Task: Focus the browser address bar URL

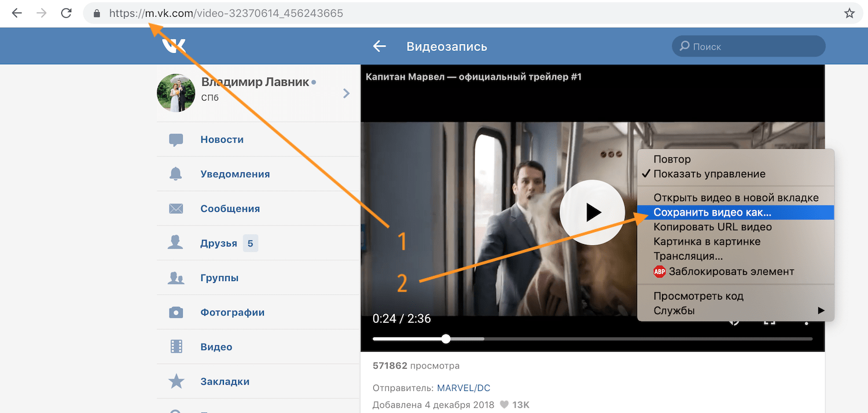Action: click(226, 13)
